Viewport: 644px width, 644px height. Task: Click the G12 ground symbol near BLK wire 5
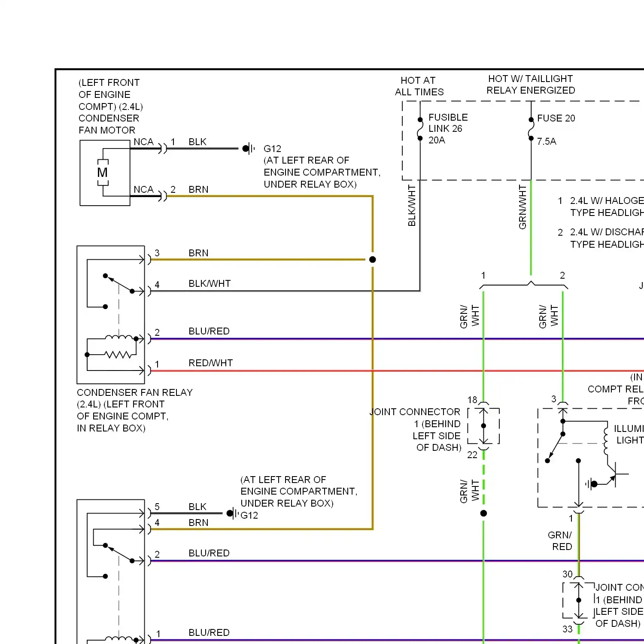(233, 513)
